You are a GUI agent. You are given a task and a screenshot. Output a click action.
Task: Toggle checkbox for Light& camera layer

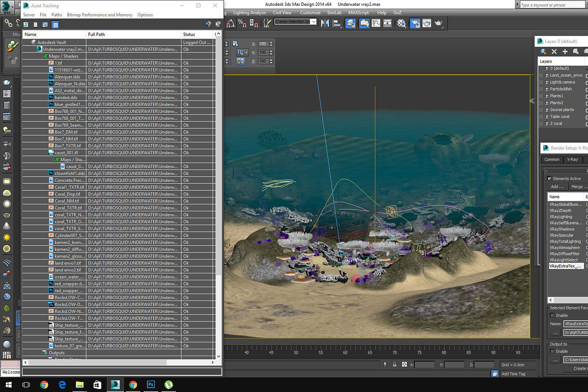pyautogui.click(x=587, y=82)
